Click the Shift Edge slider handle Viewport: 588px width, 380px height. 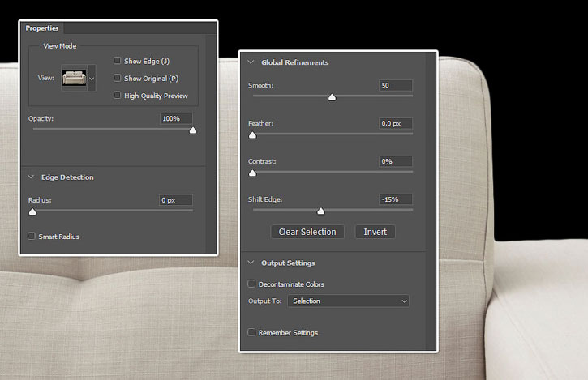[320, 211]
